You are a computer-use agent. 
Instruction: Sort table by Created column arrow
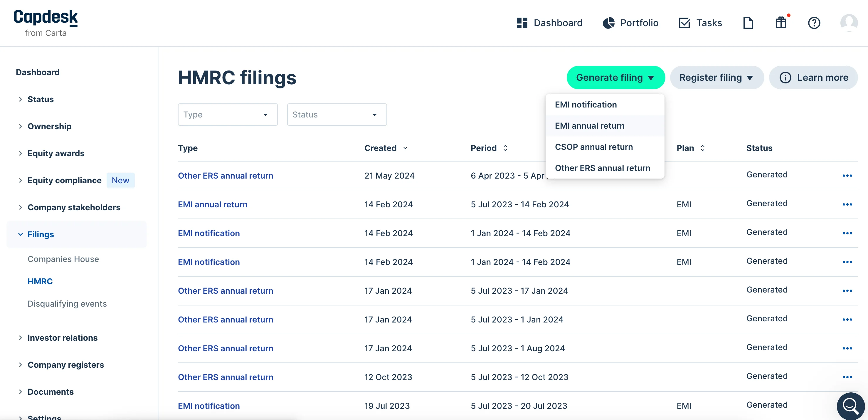coord(405,148)
